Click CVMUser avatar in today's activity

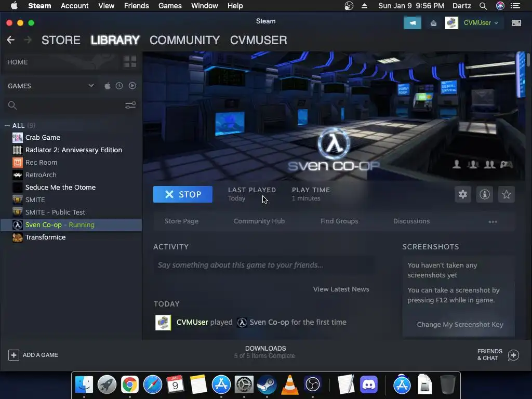click(x=163, y=322)
